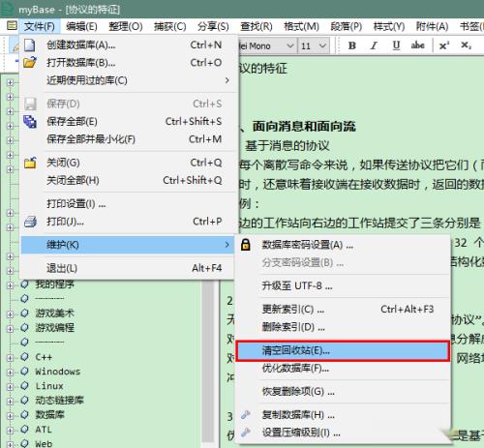The height and width of the screenshot is (448, 484).
Task: Click lock icon for 数据库密码设置
Action: (x=246, y=245)
